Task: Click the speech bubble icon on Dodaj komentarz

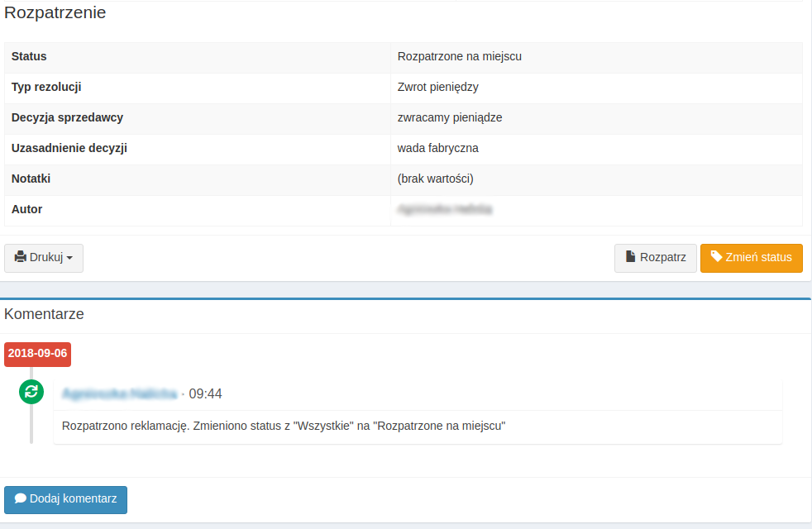Action: tap(21, 499)
